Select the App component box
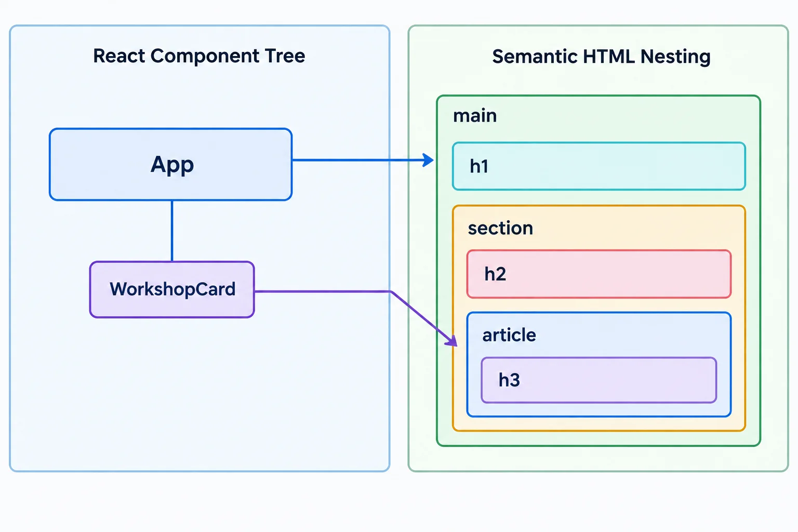 click(x=171, y=164)
